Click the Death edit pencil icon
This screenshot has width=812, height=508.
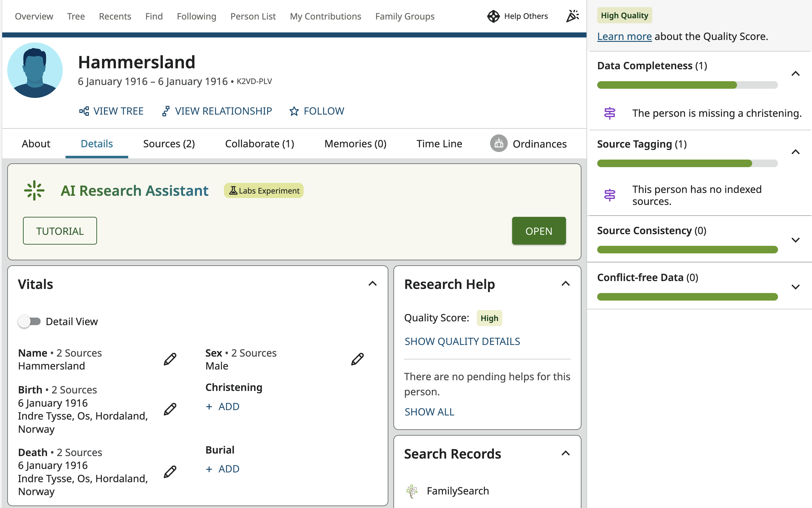[x=170, y=472]
